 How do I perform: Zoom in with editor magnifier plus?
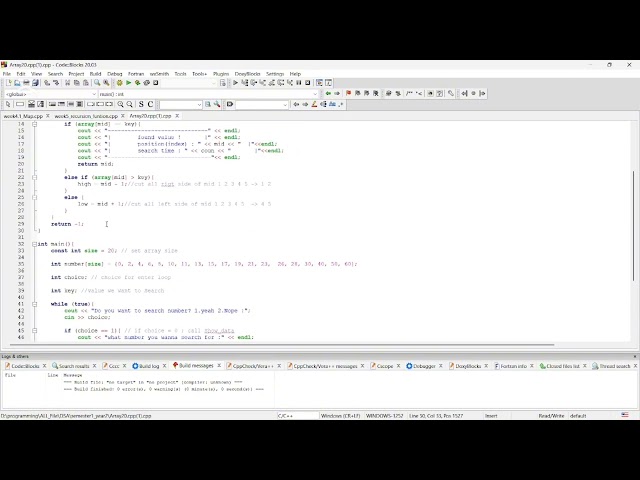120,104
